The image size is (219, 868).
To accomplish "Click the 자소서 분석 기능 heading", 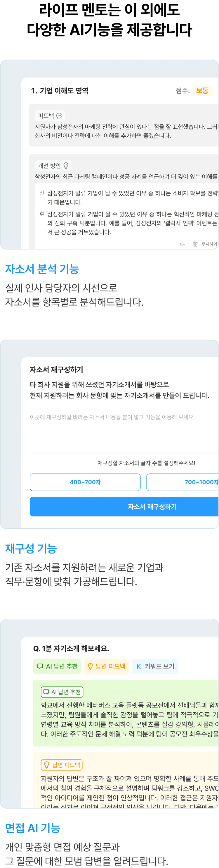I will point(42,269).
